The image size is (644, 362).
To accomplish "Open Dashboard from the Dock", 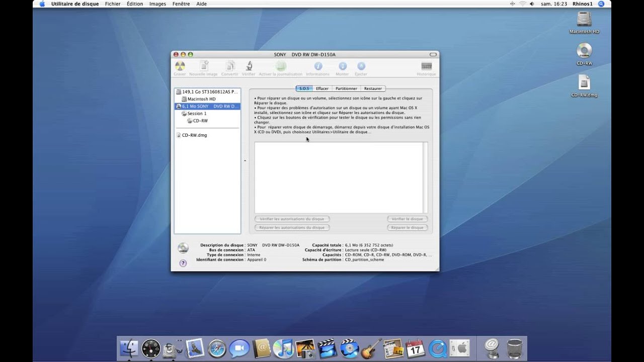I will pyautogui.click(x=151, y=348).
